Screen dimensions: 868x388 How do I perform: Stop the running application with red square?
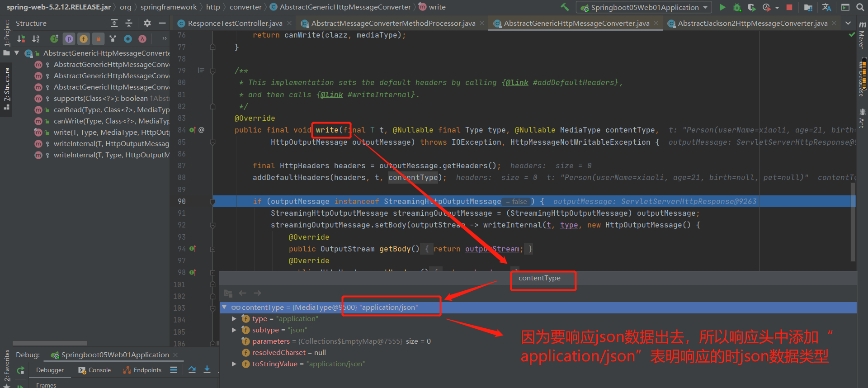tap(789, 7)
